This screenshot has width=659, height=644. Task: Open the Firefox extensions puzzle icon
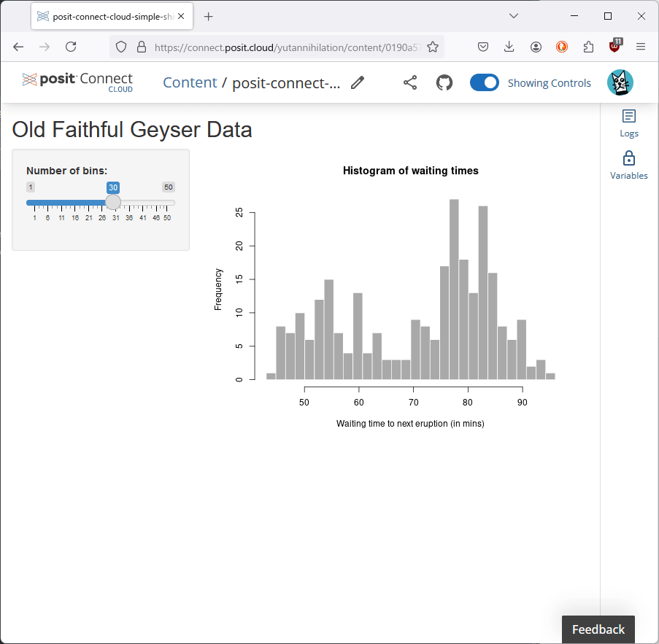point(588,47)
